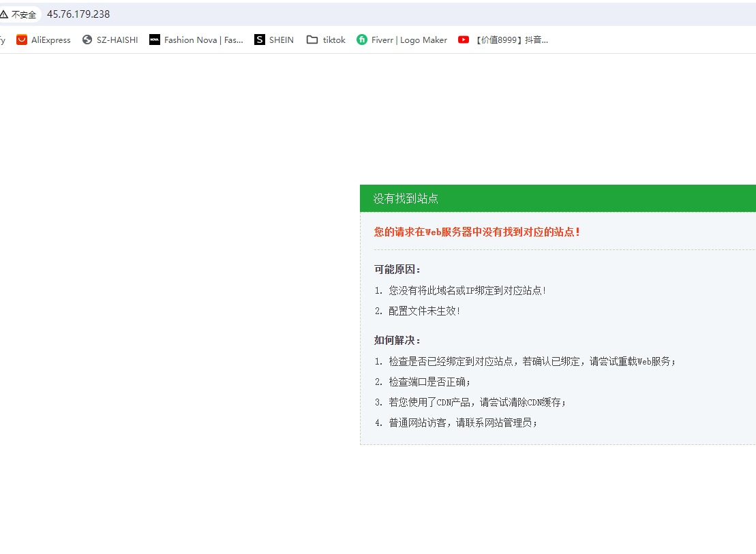Select solution line about 重载Web服务
The width and height of the screenshot is (756, 554).
click(532, 361)
